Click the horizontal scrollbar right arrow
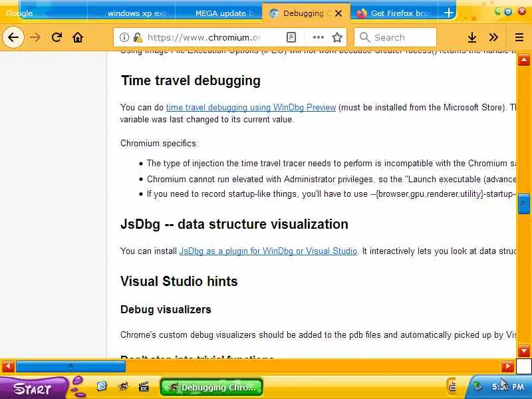 click(x=507, y=366)
